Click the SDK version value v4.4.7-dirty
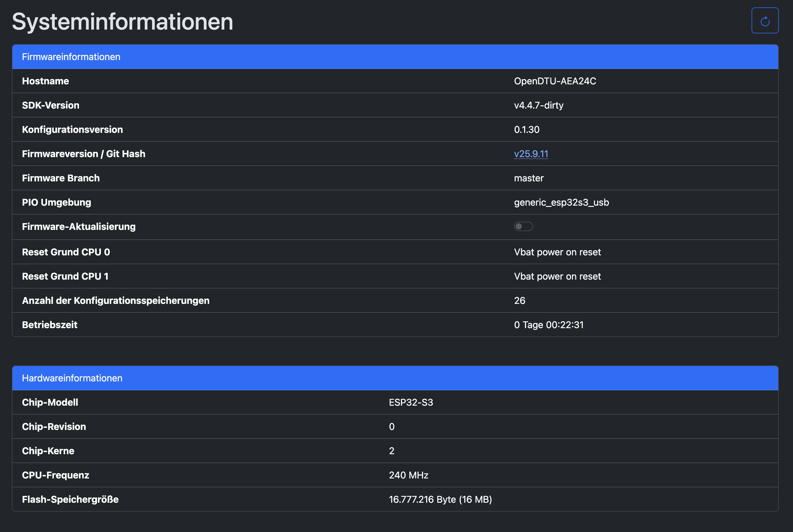Screen dimensions: 793x532 coord(539,105)
